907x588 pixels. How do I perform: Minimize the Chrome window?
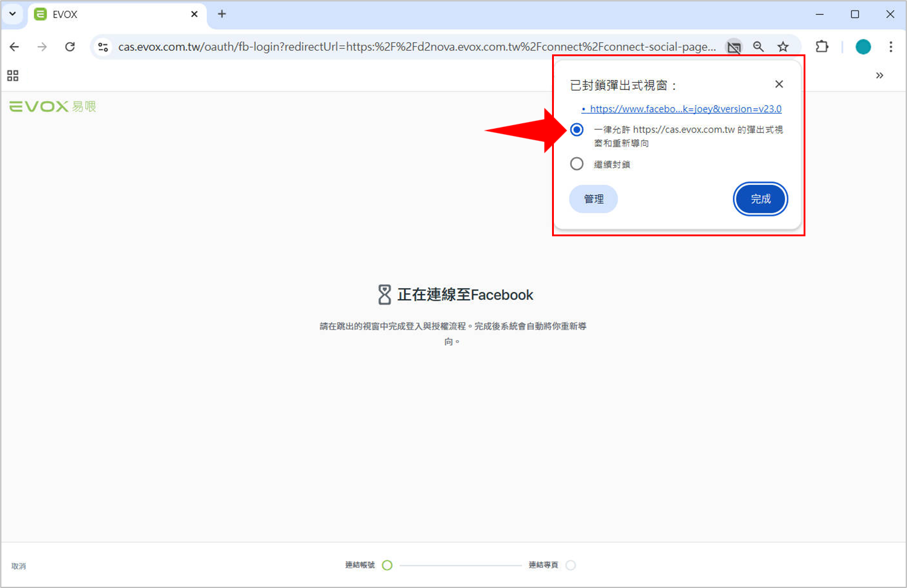click(x=820, y=14)
